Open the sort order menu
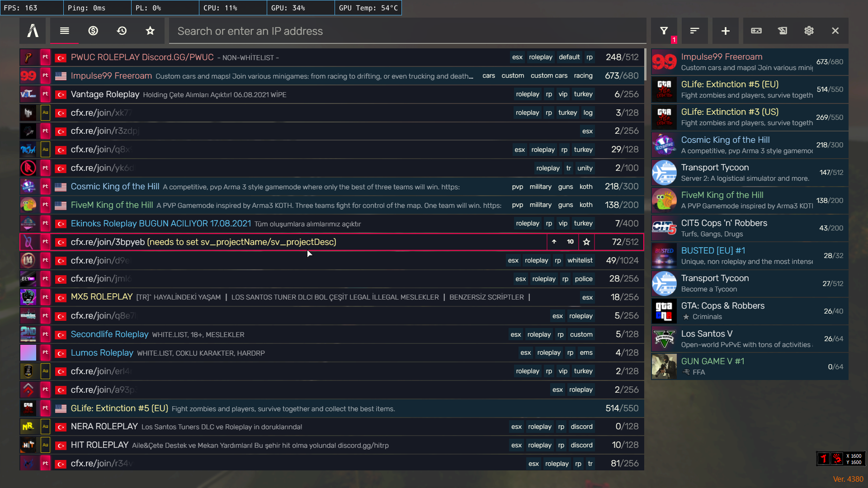 point(694,31)
